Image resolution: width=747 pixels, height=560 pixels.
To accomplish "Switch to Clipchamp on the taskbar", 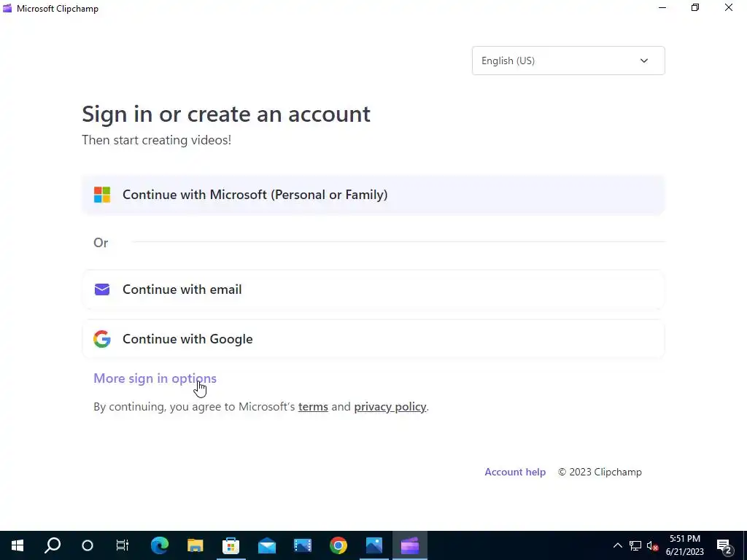I will click(x=410, y=545).
